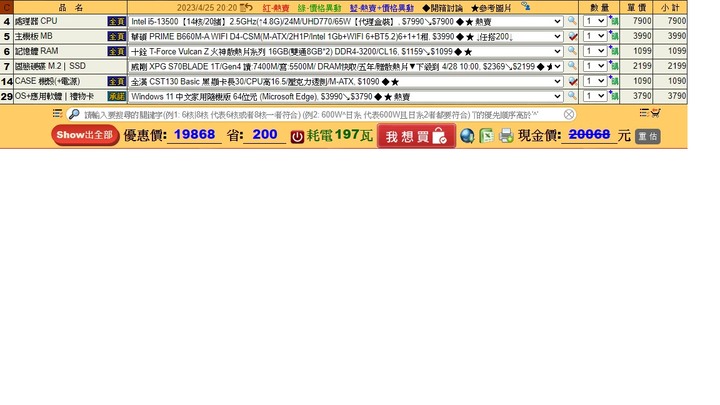Click the 全頁 badge on the 處理器 CPU row

tap(117, 22)
